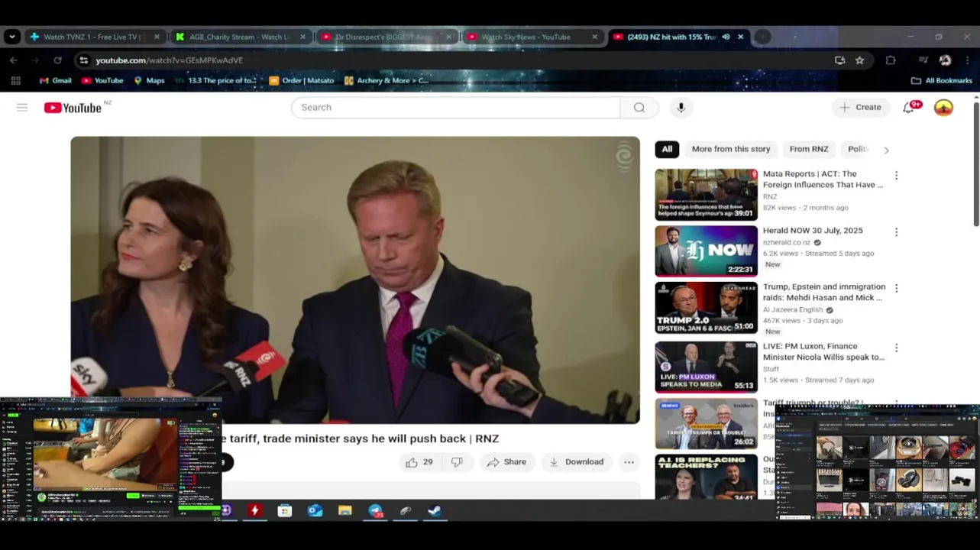The width and height of the screenshot is (980, 550).
Task: Open options for Mata Reports video
Action: coord(896,176)
